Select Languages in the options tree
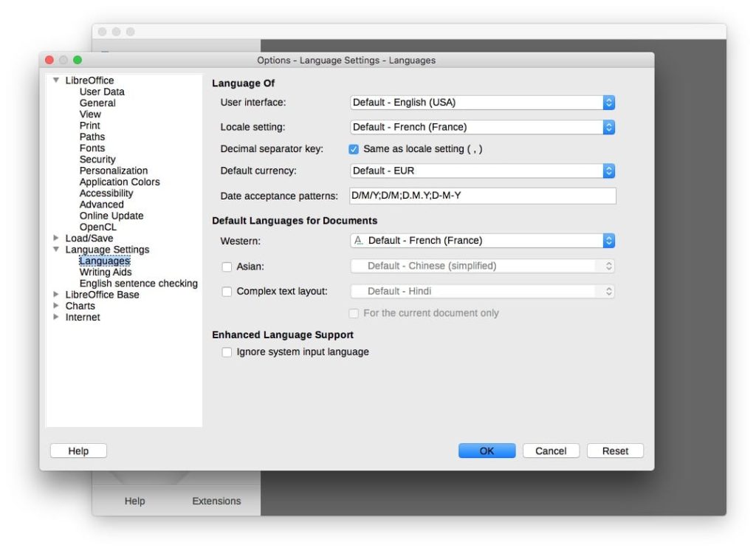 pyautogui.click(x=105, y=261)
